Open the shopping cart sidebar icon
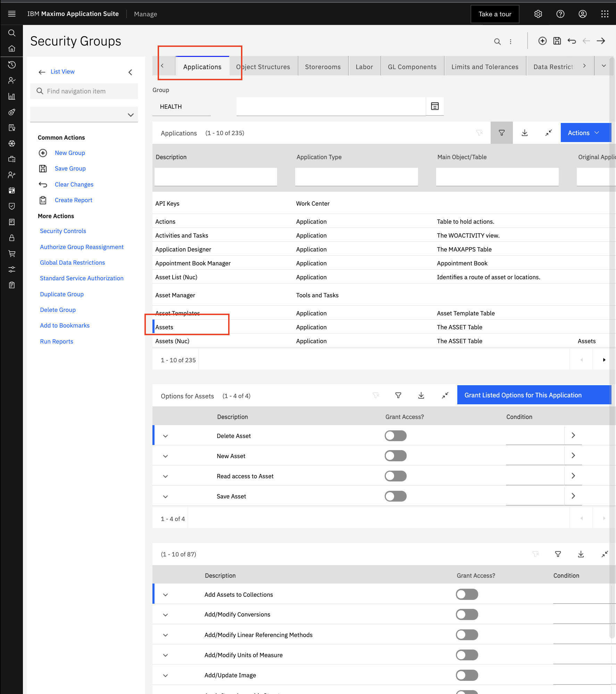The image size is (616, 694). coord(12,254)
